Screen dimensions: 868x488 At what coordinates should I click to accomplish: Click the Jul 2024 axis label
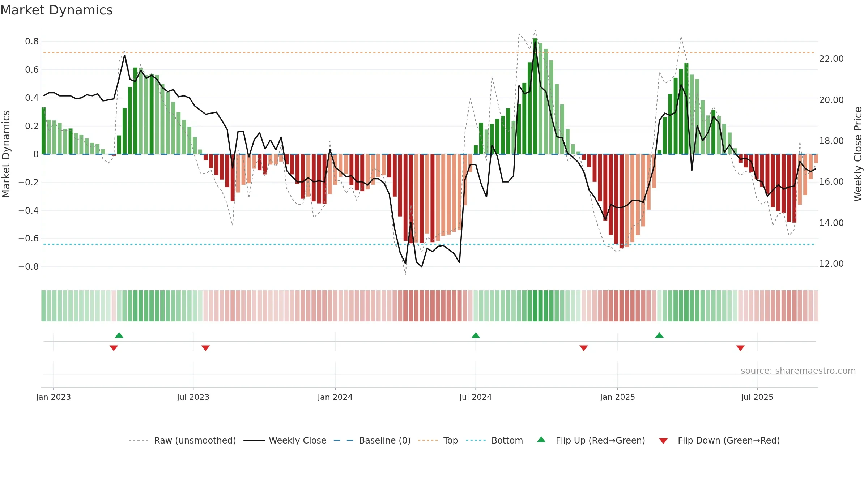tap(476, 397)
